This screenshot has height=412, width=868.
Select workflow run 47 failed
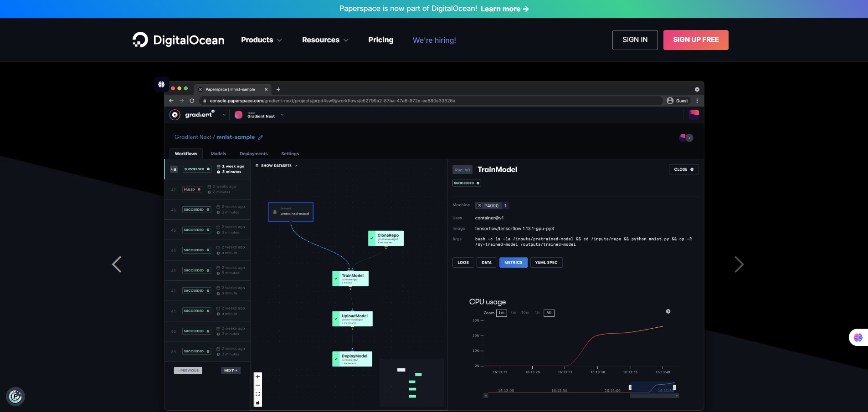tap(207, 189)
